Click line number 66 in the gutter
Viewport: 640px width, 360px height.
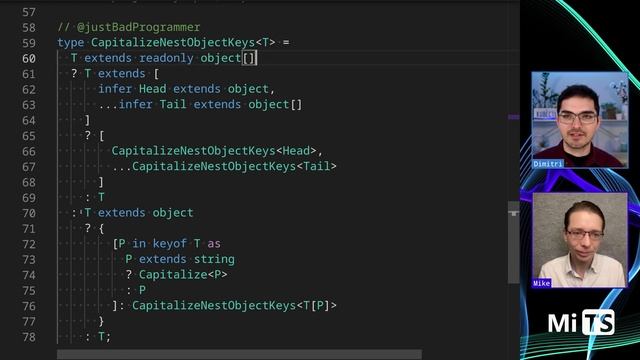point(29,152)
